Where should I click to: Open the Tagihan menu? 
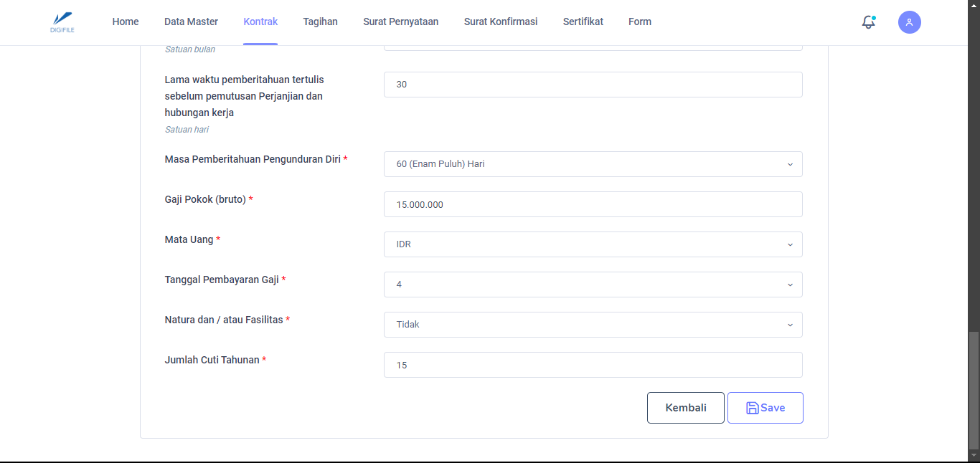pyautogui.click(x=320, y=22)
